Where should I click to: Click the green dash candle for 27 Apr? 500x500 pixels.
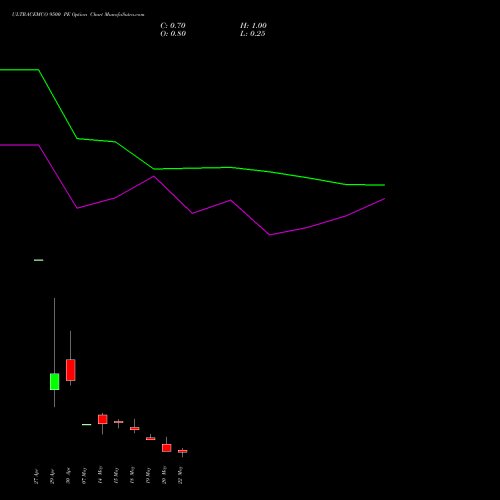click(x=39, y=260)
